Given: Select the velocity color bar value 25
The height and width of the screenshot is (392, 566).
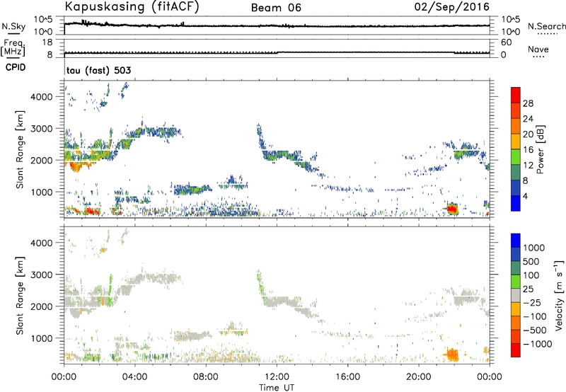Looking at the screenshot, I should point(529,289).
